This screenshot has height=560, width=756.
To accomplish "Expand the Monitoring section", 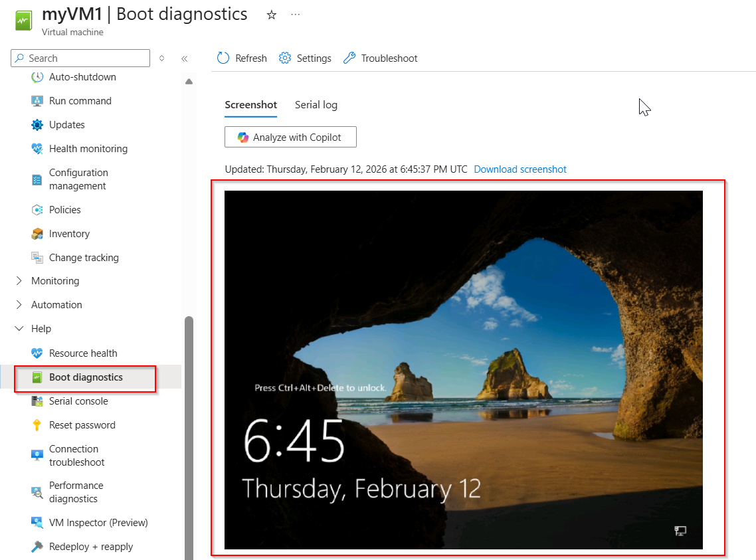I will click(19, 280).
